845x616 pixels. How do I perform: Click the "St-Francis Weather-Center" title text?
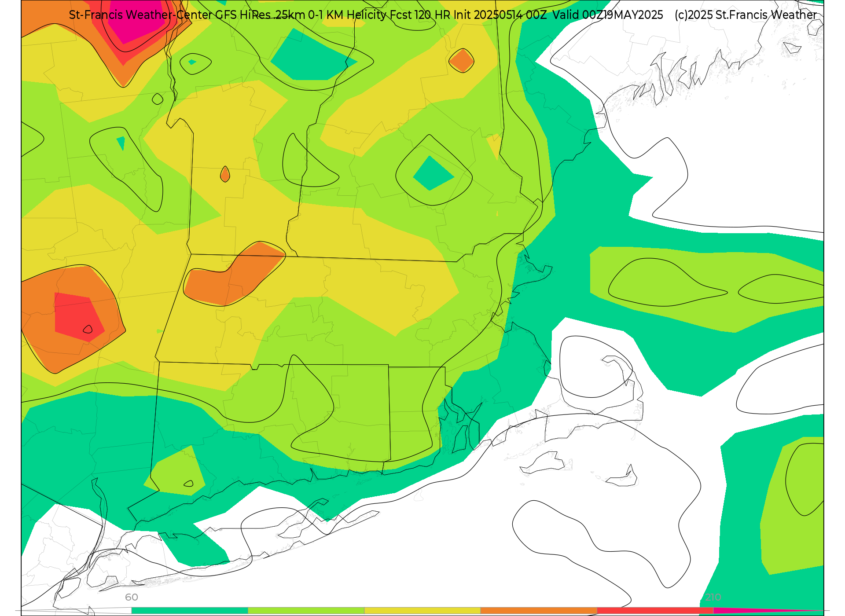[141, 15]
